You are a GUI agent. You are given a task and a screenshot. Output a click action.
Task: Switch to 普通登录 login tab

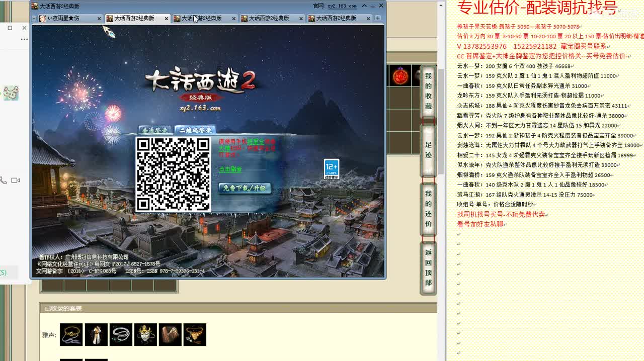(x=154, y=130)
